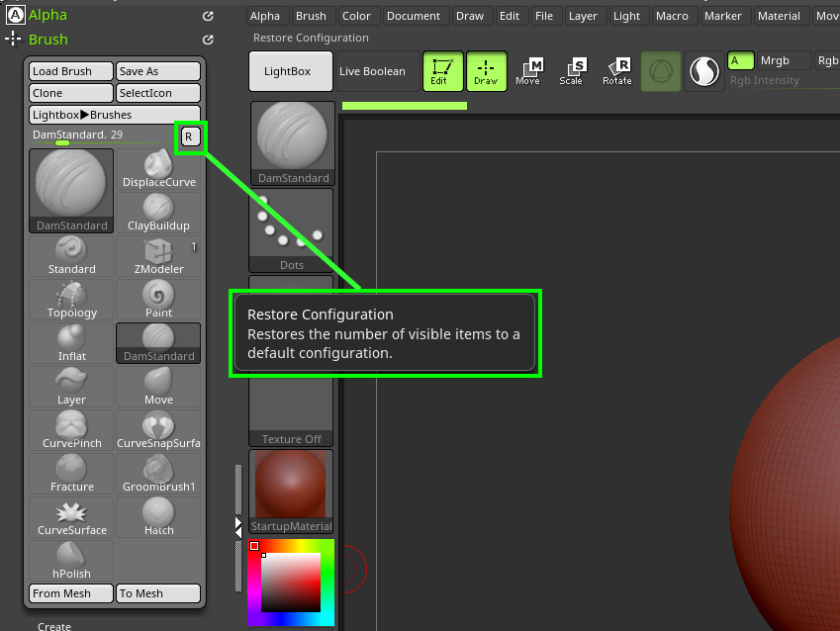Open the File menu

[x=544, y=16]
